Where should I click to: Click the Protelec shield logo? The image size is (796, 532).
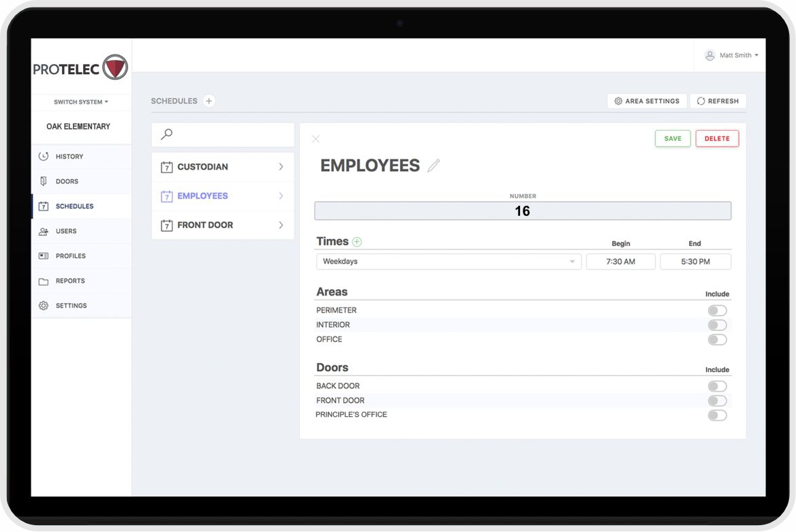coord(114,67)
